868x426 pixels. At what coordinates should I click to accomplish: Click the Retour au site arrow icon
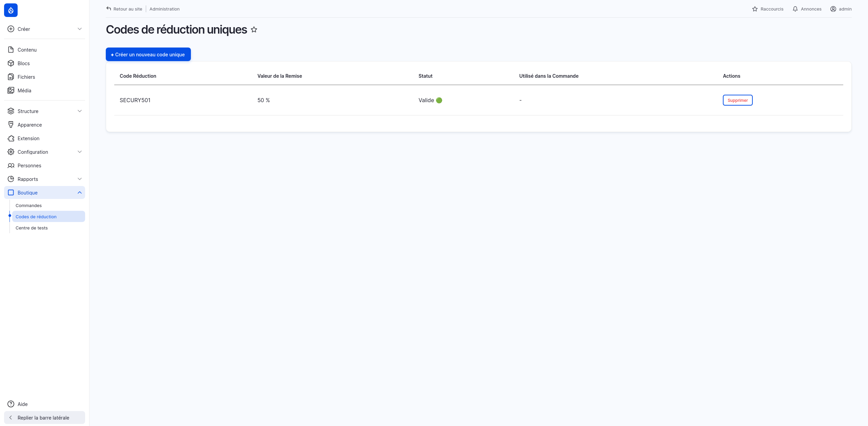pyautogui.click(x=108, y=8)
